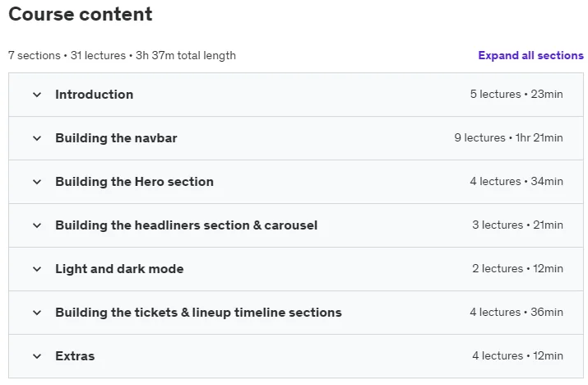
Task: Click the chevron icon beside Extras
Action: [x=37, y=356]
